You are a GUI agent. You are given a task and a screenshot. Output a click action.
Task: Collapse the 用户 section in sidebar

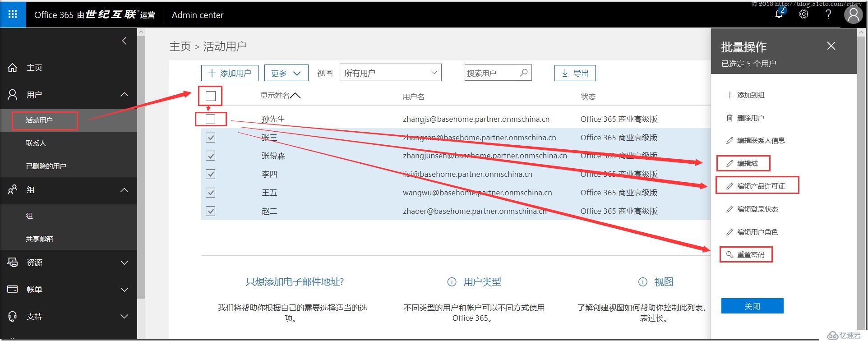tap(125, 94)
